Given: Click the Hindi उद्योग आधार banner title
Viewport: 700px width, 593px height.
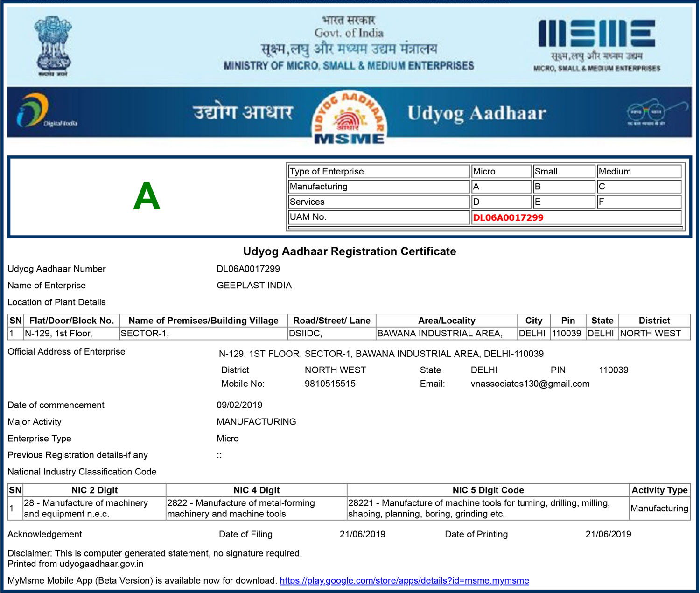Looking at the screenshot, I should [x=243, y=113].
